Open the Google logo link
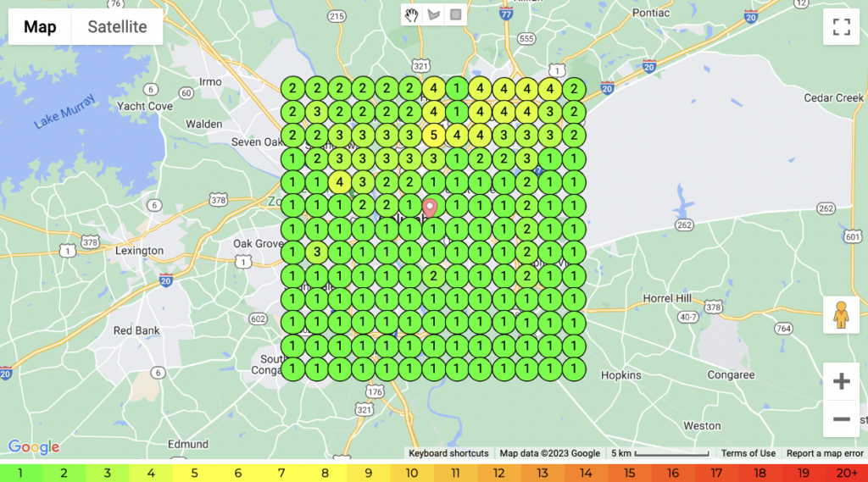This screenshot has height=482, width=868. 34,446
